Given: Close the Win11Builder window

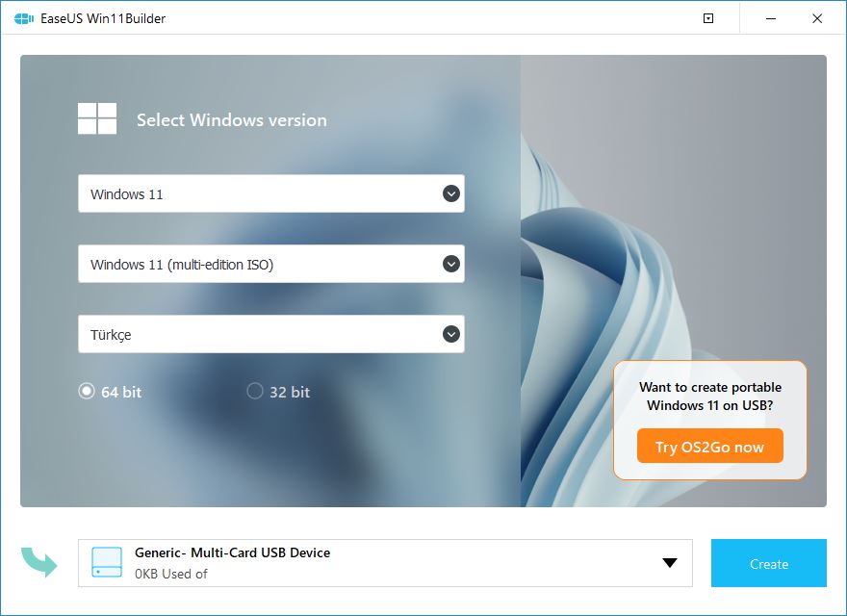Looking at the screenshot, I should point(817,18).
